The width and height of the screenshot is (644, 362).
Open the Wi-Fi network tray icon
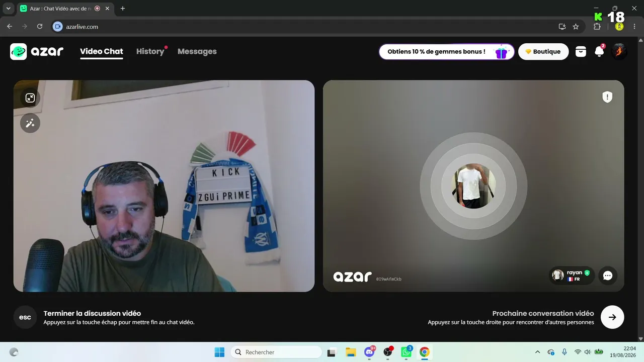click(578, 352)
